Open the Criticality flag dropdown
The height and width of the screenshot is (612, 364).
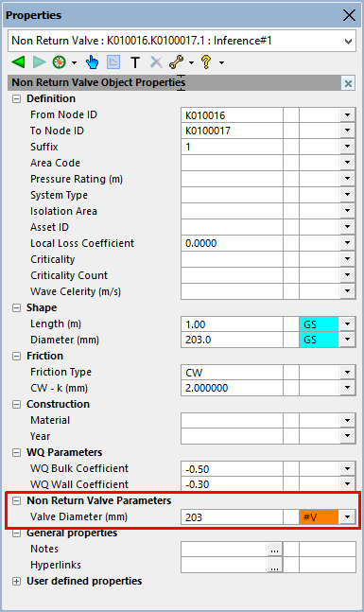[347, 259]
